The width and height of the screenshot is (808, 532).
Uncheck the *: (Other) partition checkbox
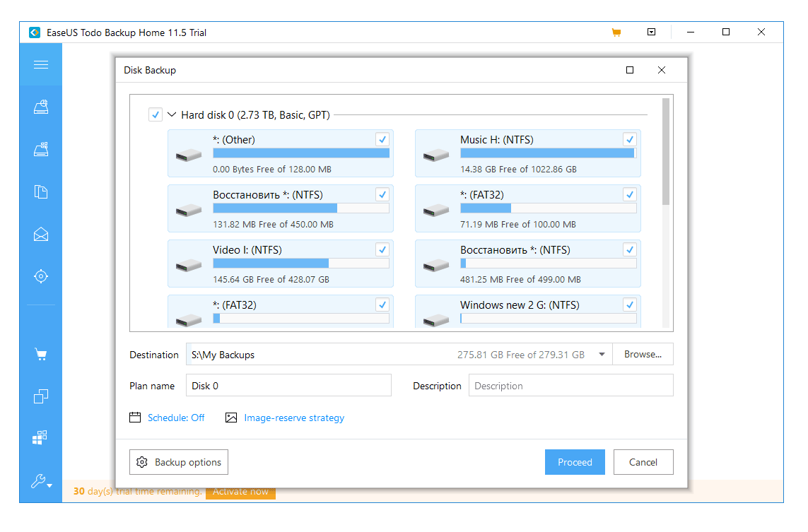[382, 139]
